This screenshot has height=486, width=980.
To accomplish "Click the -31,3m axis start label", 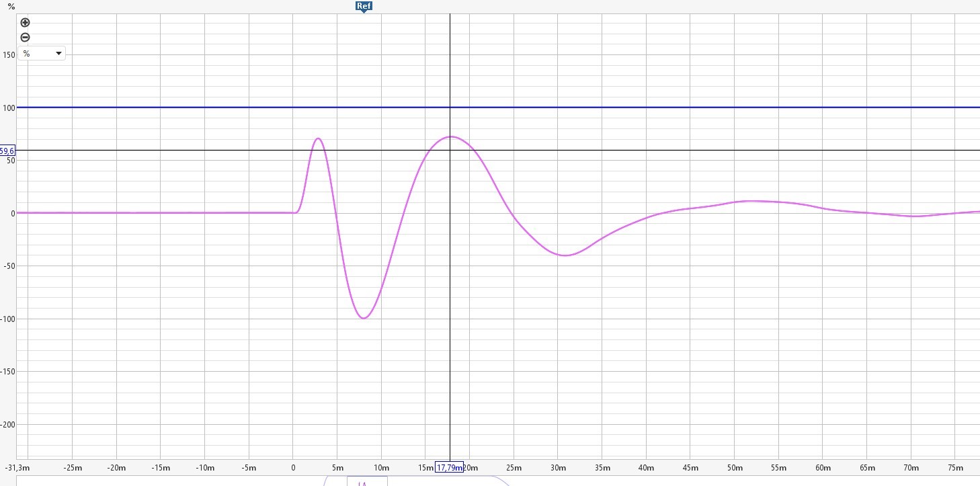I will pyautogui.click(x=17, y=468).
